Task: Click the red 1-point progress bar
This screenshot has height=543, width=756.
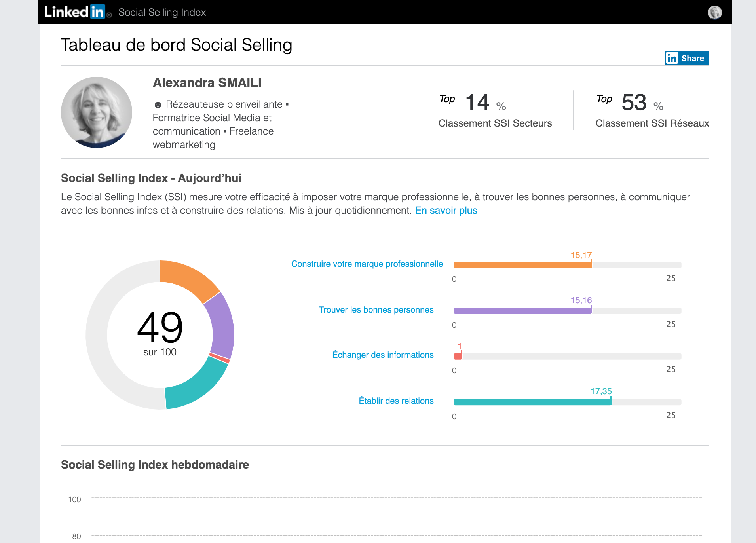Action: 458,356
